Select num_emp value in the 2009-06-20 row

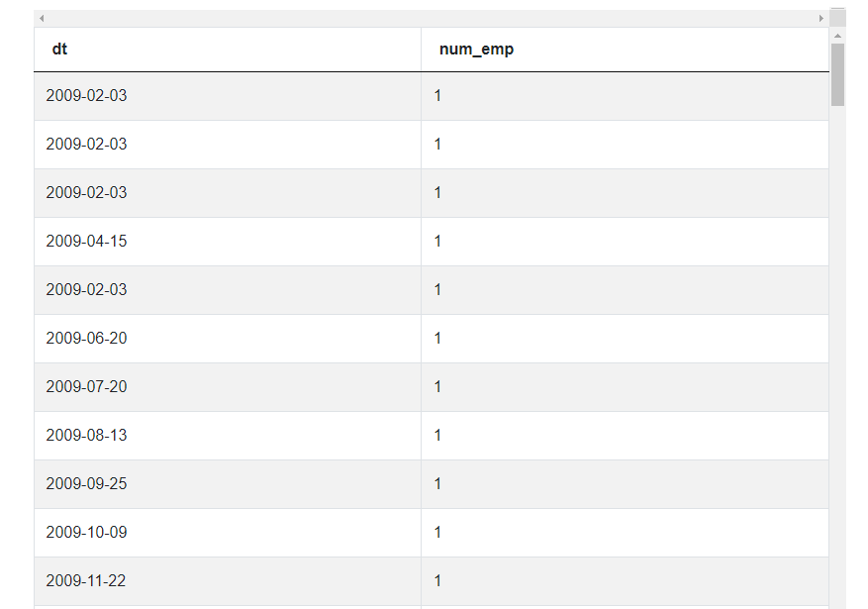point(437,339)
